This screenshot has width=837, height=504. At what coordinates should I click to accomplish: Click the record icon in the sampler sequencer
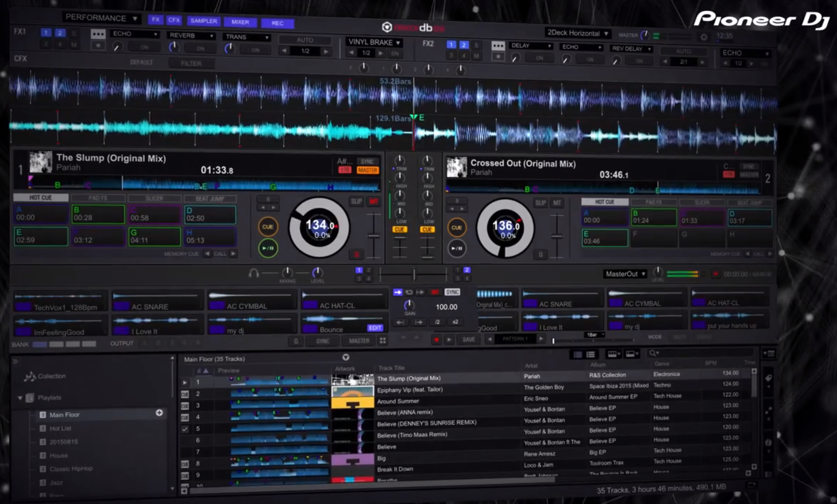[437, 339]
